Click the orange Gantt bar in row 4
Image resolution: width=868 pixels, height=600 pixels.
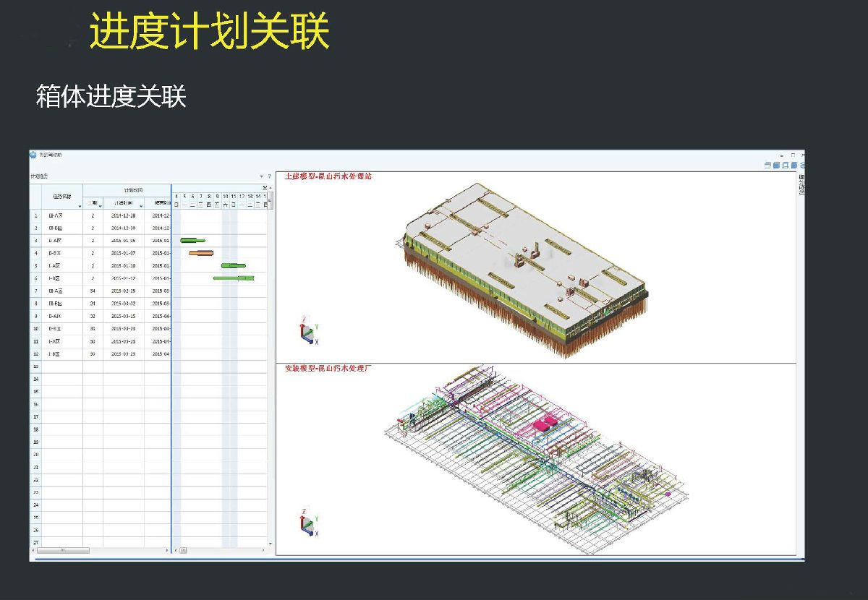click(x=201, y=253)
